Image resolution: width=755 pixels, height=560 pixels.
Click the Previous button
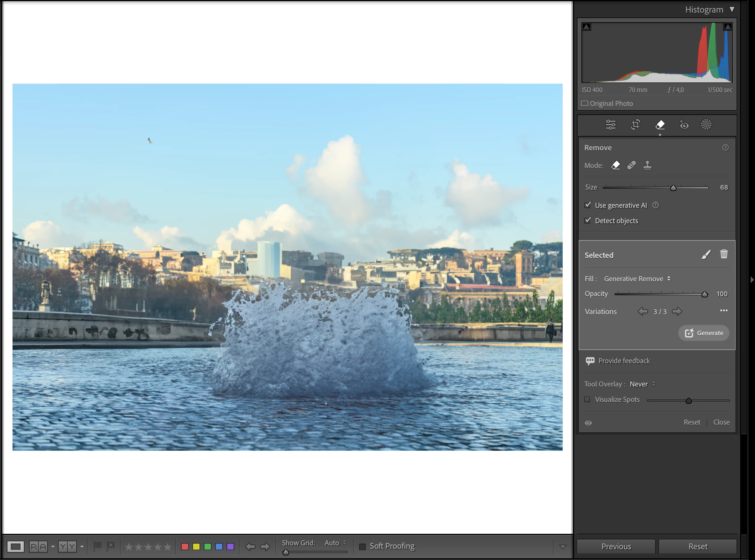pyautogui.click(x=616, y=546)
